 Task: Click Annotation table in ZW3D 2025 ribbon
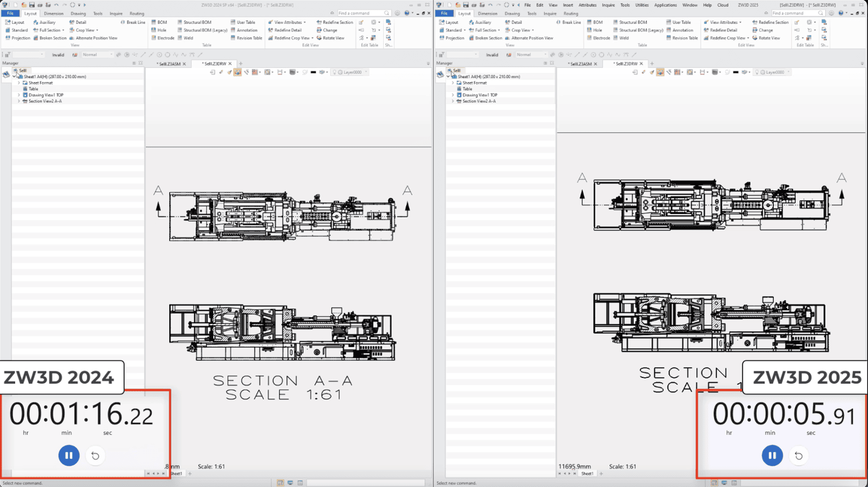point(679,30)
